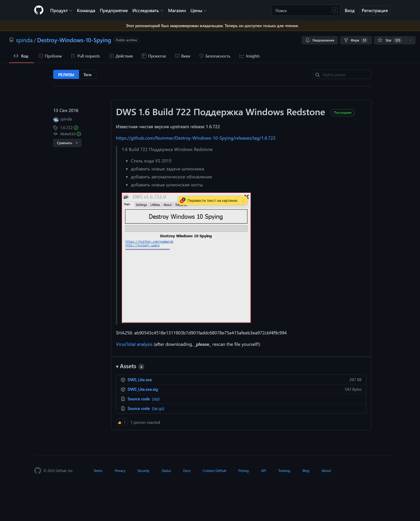Viewport: 420px width, 521px height.
Task: Open the 1.6.722 tag link
Action: coord(66,128)
